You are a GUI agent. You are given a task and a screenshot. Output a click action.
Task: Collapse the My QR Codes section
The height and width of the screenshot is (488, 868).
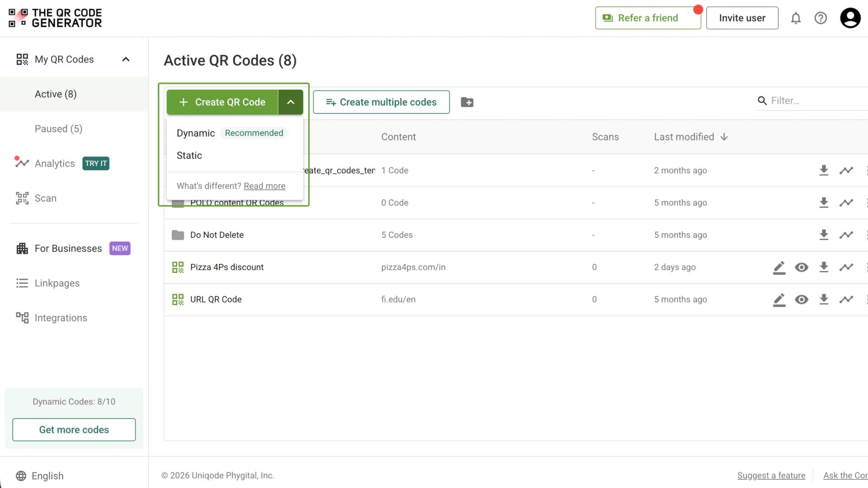coord(126,59)
